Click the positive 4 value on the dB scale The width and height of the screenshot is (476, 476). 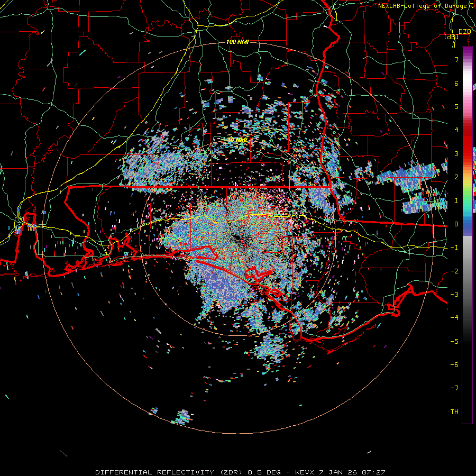(456, 130)
